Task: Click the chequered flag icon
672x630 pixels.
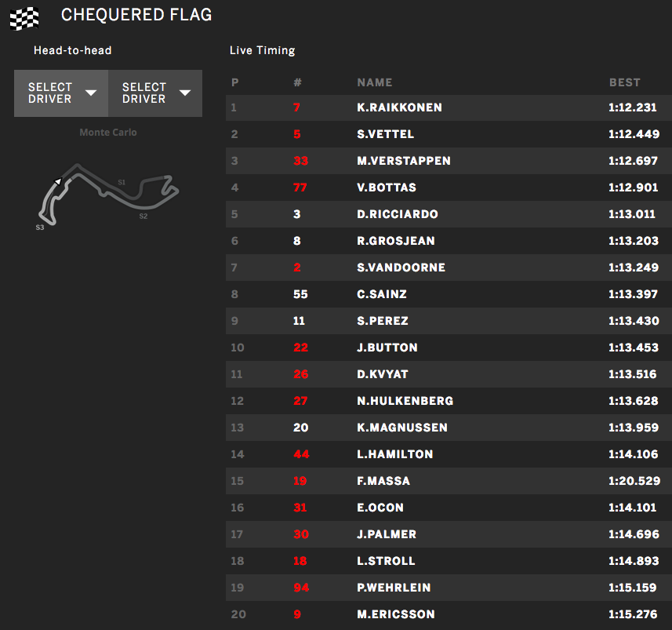Action: (24, 18)
